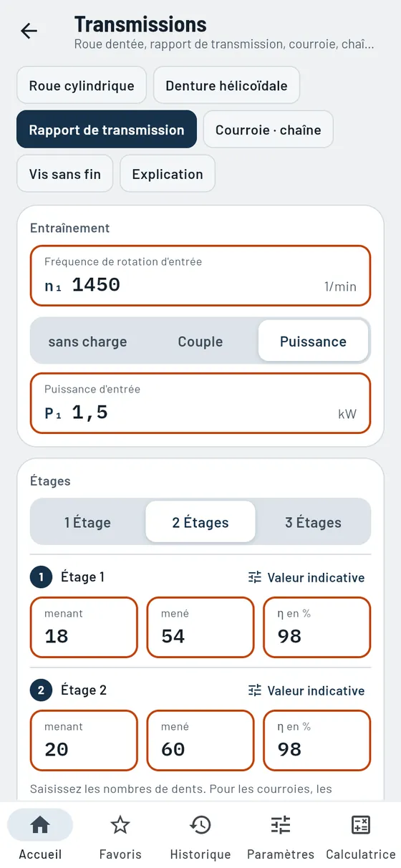Screen dimensions: 401x868
Task: Switch to Courroie · chaîne tab
Action: (x=269, y=130)
